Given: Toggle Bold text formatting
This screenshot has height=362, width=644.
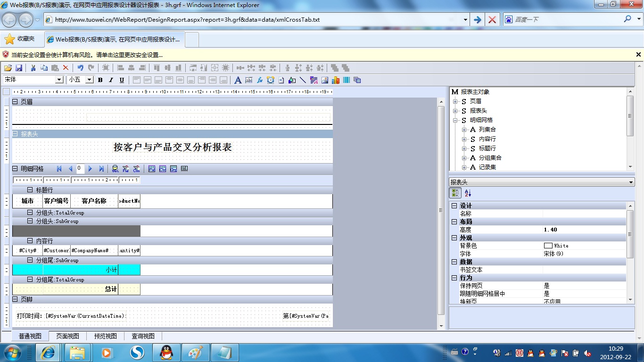Looking at the screenshot, I should (x=100, y=80).
